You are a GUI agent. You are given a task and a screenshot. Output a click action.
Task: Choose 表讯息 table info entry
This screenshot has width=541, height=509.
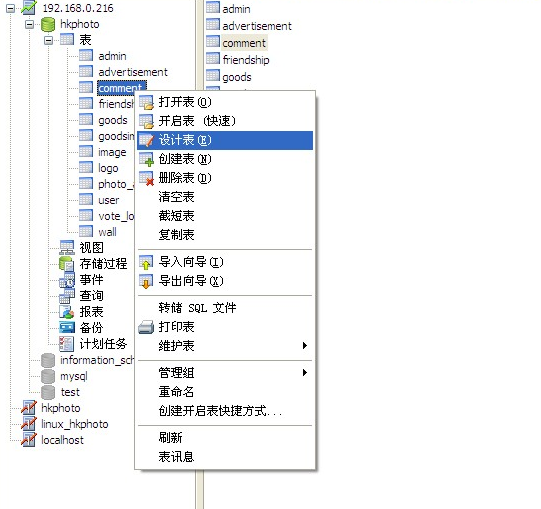coord(225,457)
